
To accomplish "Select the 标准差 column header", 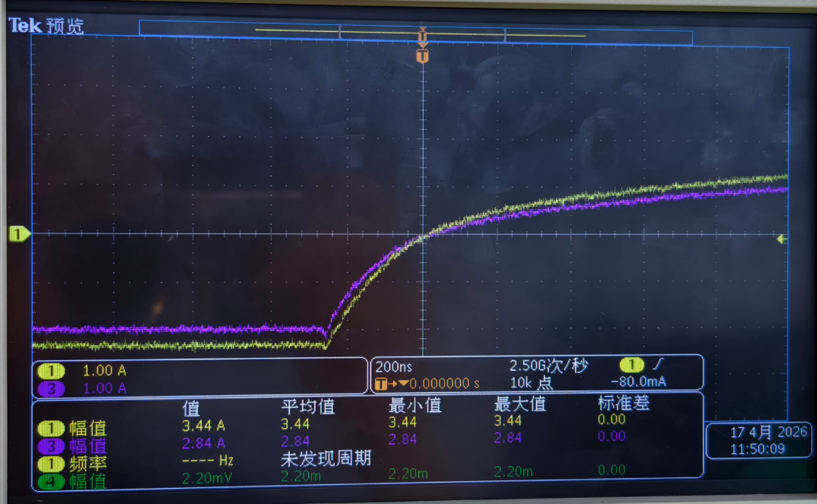I will [x=624, y=404].
